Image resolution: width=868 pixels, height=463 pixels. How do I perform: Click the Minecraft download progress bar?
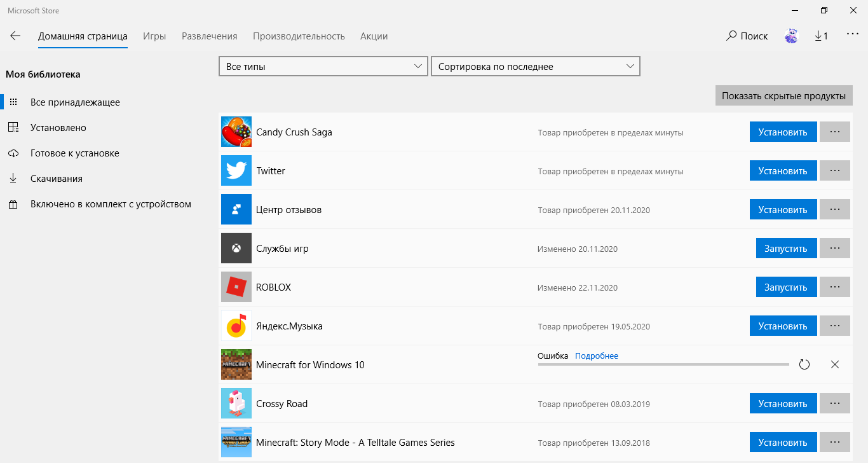(663, 364)
